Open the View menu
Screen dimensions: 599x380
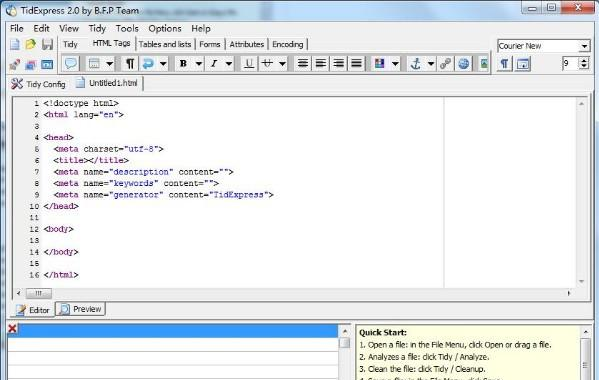(x=69, y=28)
